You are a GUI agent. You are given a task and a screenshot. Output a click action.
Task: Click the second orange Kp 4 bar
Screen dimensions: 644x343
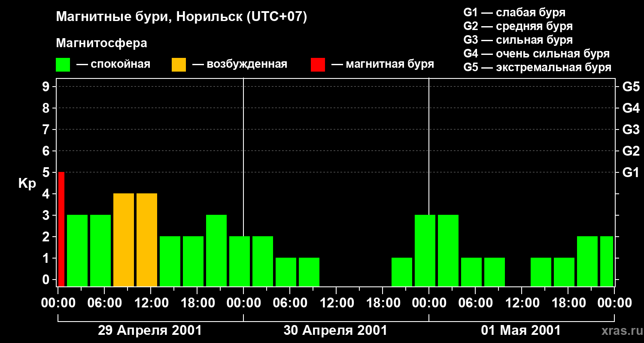click(147, 240)
